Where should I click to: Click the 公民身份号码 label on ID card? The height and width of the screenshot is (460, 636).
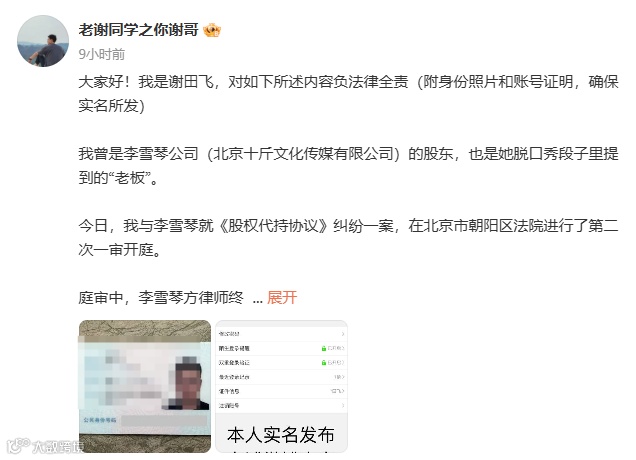pyautogui.click(x=100, y=420)
